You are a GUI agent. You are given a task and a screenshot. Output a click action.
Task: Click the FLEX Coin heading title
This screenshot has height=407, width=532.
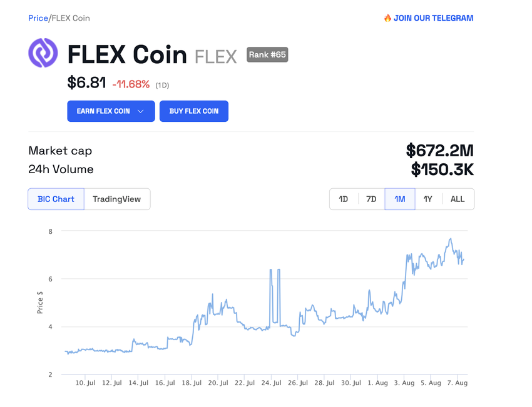127,54
